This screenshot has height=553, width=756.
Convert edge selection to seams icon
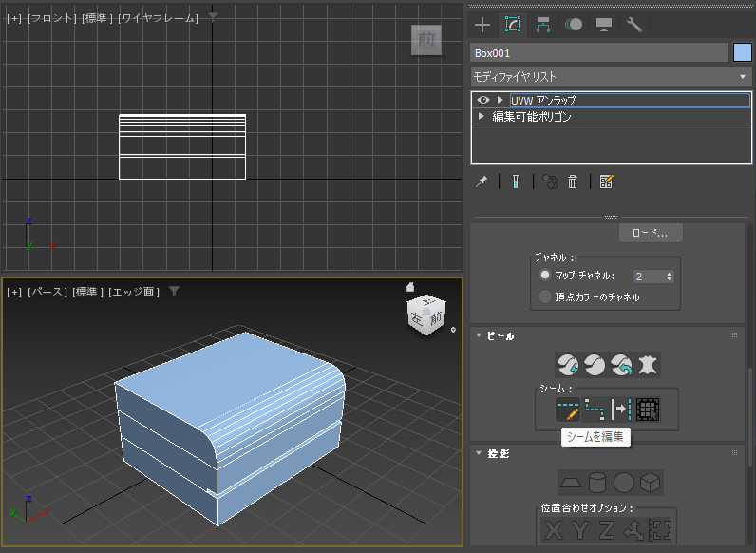[x=621, y=410]
